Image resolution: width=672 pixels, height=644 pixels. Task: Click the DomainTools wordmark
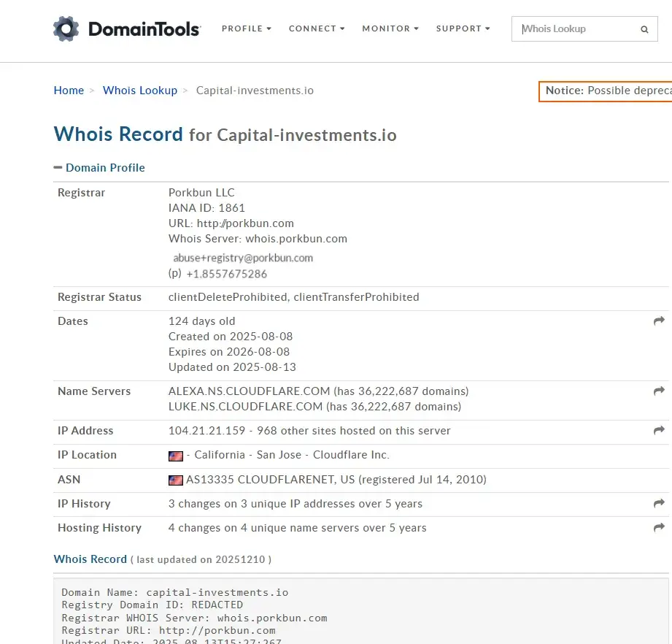coord(144,29)
